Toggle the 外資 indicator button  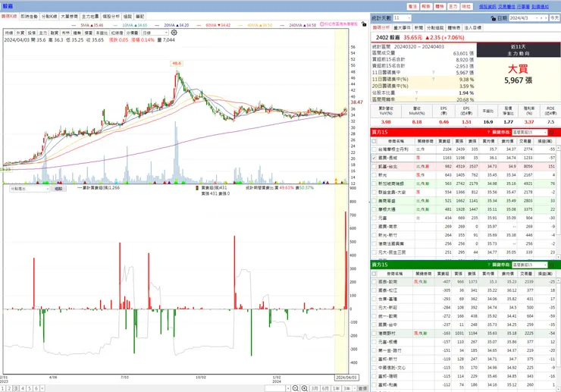coord(20,33)
